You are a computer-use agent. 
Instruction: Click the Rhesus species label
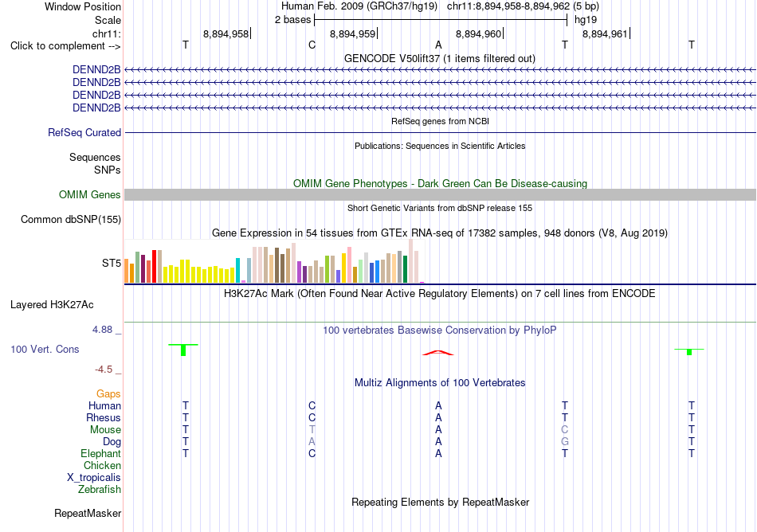click(x=104, y=417)
